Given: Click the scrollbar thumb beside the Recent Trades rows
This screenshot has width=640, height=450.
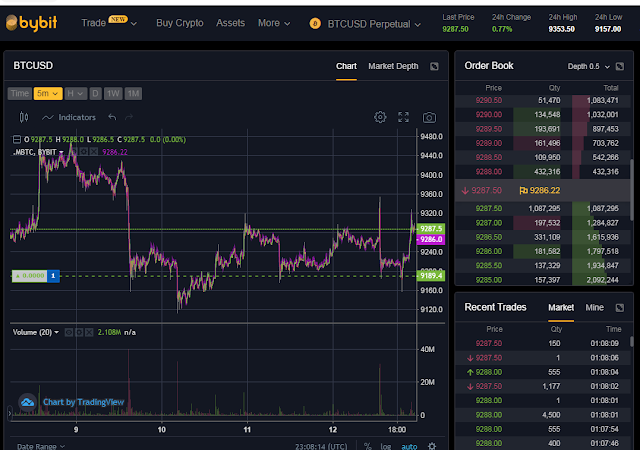Looking at the screenshot, I should click(x=632, y=341).
